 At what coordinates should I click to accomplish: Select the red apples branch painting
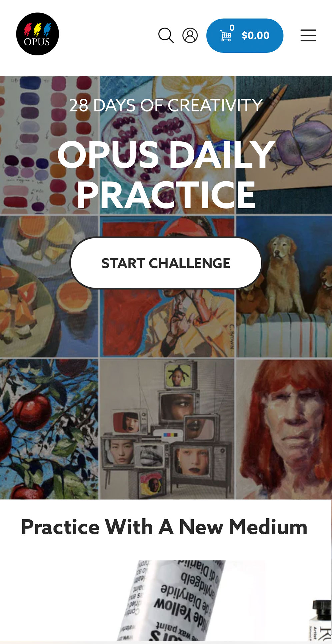pos(49,429)
